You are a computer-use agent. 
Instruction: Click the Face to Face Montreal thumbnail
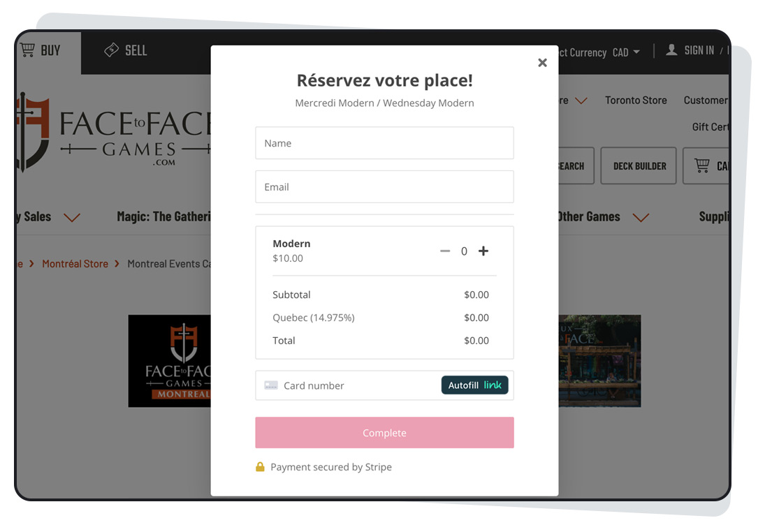(x=170, y=361)
